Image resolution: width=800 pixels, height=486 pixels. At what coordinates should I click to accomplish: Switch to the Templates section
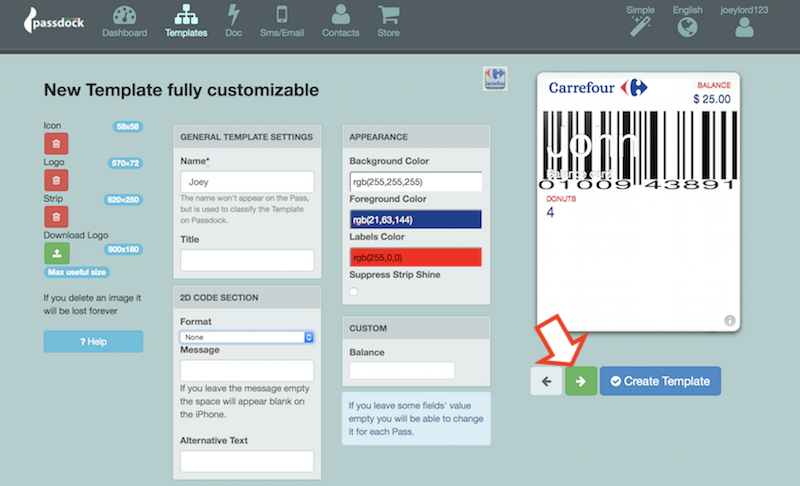(186, 21)
